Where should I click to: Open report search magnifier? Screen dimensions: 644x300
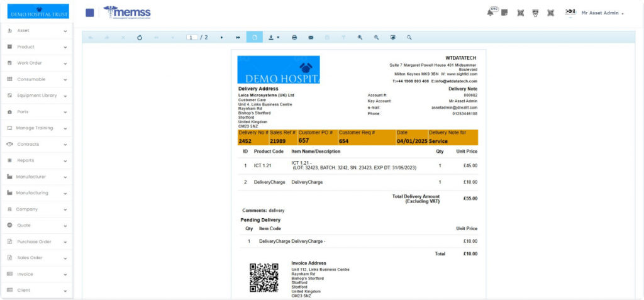coord(409,37)
